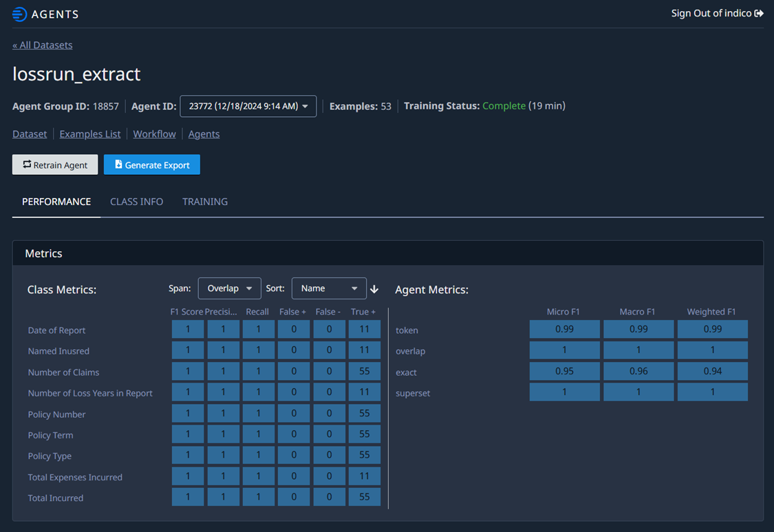Click token Micro F1 value 0.99
Viewport: 774px width, 532px height.
565,329
